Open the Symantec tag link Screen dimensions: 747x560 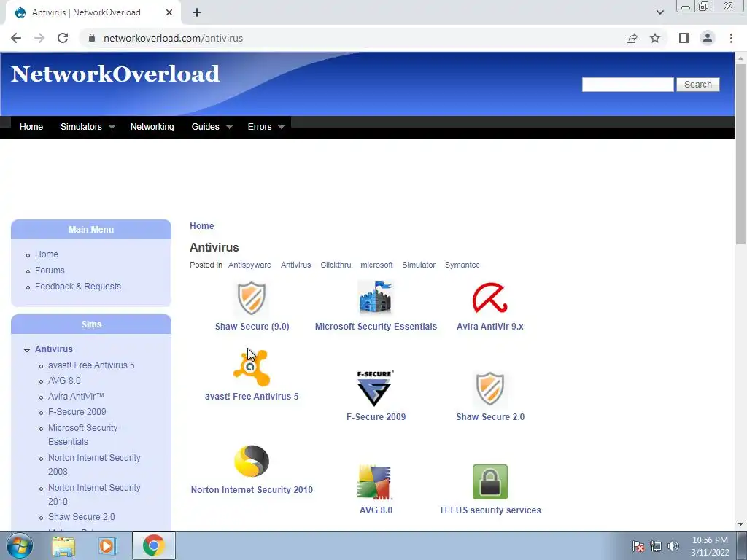(x=462, y=265)
